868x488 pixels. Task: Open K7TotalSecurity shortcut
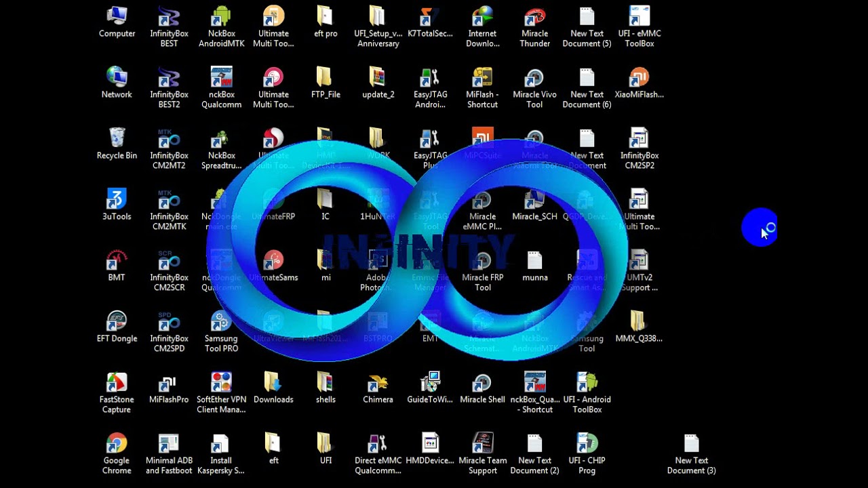(430, 23)
